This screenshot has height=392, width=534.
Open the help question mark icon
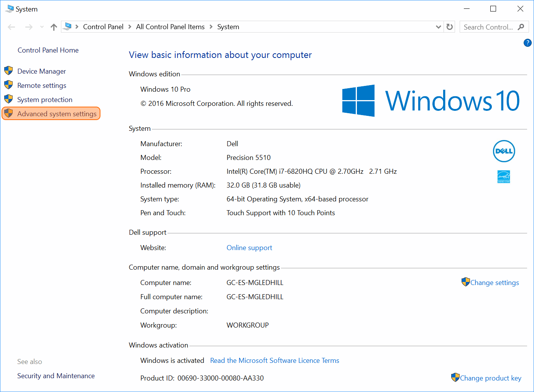(527, 43)
